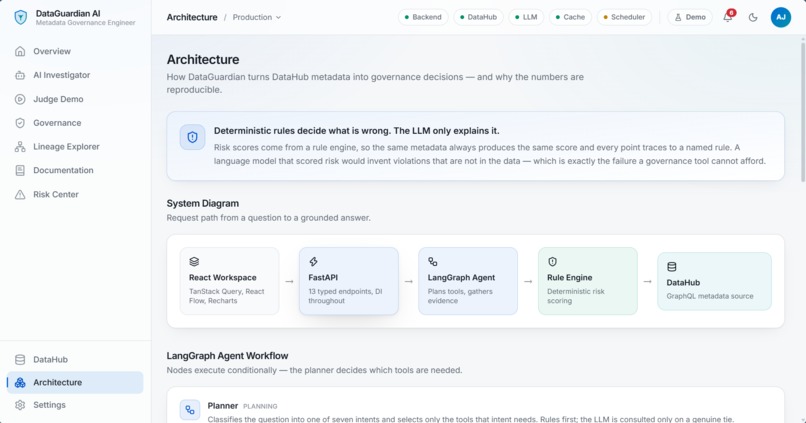Viewport: 806px width, 423px height.
Task: Click the Architecture cubes icon in sidebar
Action: pyautogui.click(x=20, y=382)
